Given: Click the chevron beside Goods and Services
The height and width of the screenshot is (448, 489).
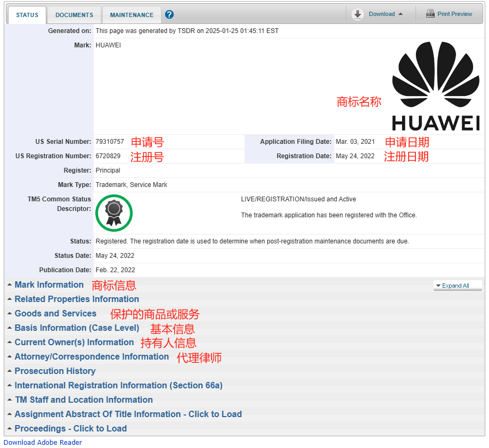Looking at the screenshot, I should 9,314.
